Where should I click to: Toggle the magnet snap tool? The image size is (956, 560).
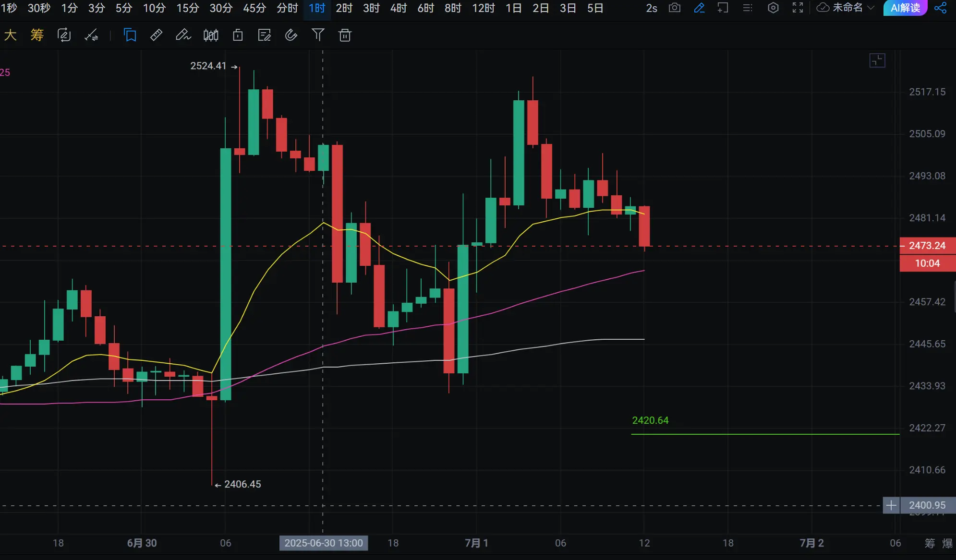(291, 35)
